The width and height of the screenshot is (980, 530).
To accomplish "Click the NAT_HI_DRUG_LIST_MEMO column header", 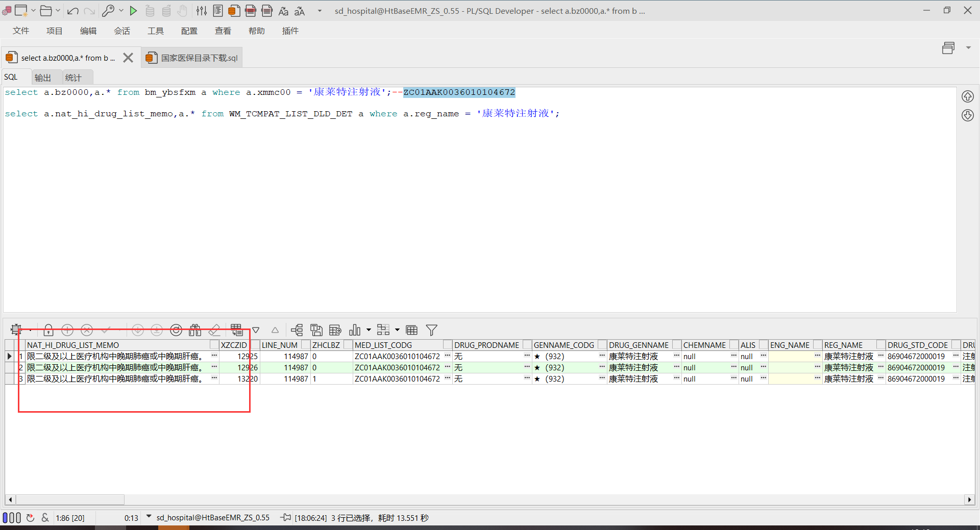I will 122,345.
